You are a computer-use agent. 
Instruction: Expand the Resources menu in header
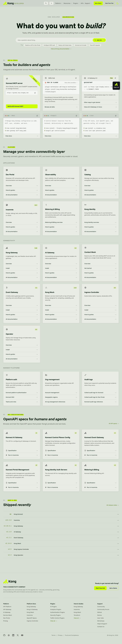[68, 3]
